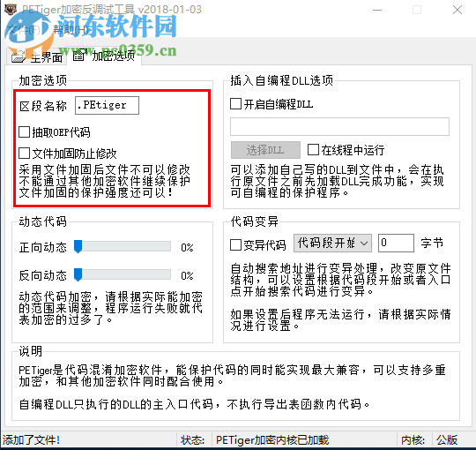Adjust the 正向动态 slider
The image size is (476, 450).
click(123, 246)
